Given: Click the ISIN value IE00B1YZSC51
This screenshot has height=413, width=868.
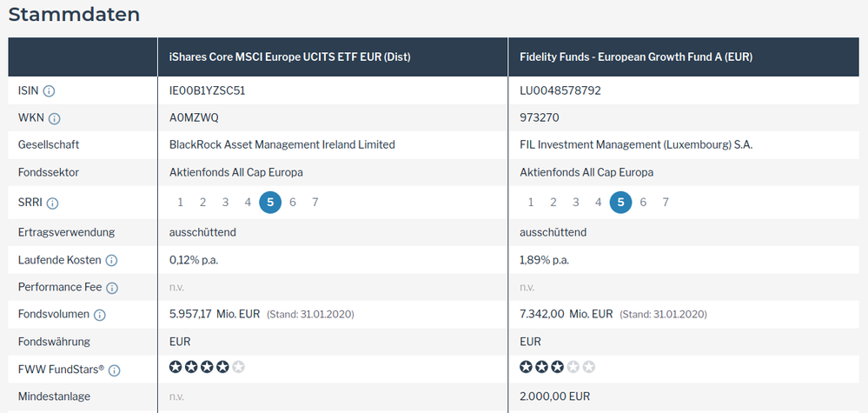Looking at the screenshot, I should (x=207, y=90).
